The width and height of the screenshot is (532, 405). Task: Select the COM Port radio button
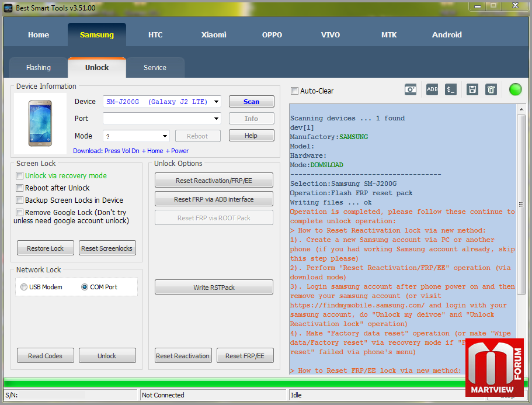(85, 287)
